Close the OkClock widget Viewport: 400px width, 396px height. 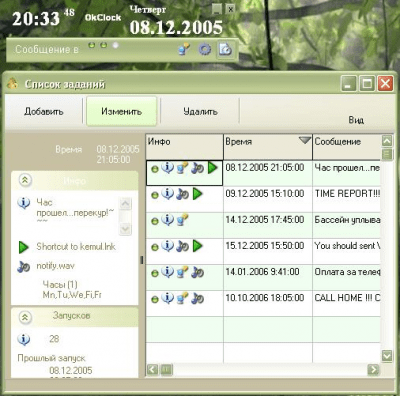pyautogui.click(x=230, y=9)
